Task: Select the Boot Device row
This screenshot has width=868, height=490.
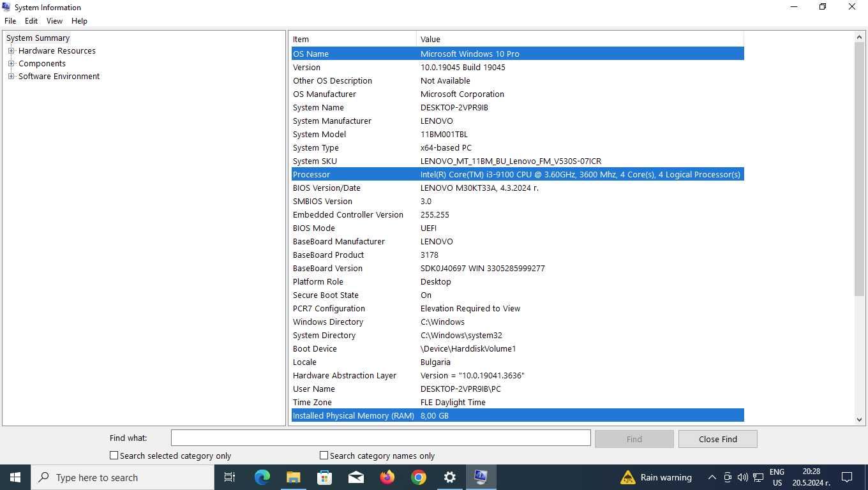Action: 518,348
